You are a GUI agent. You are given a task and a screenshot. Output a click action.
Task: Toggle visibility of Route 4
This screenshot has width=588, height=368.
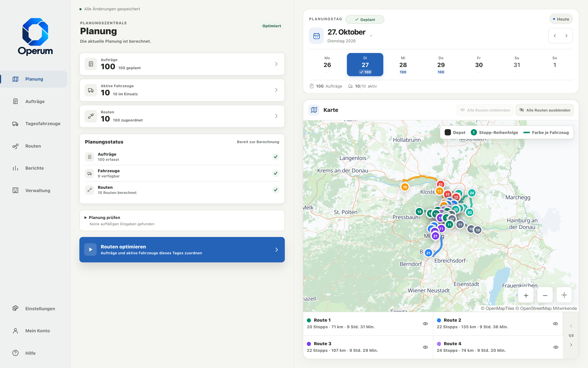click(x=555, y=347)
